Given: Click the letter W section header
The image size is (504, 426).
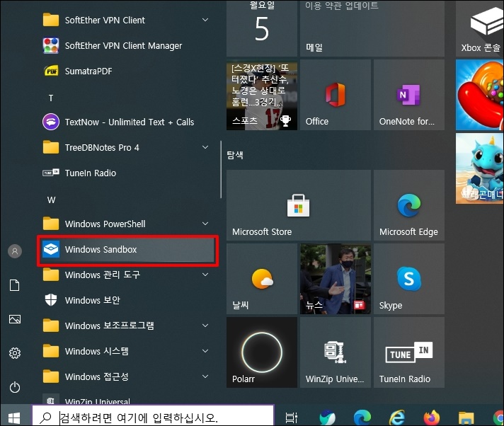Looking at the screenshot, I should point(51,200).
